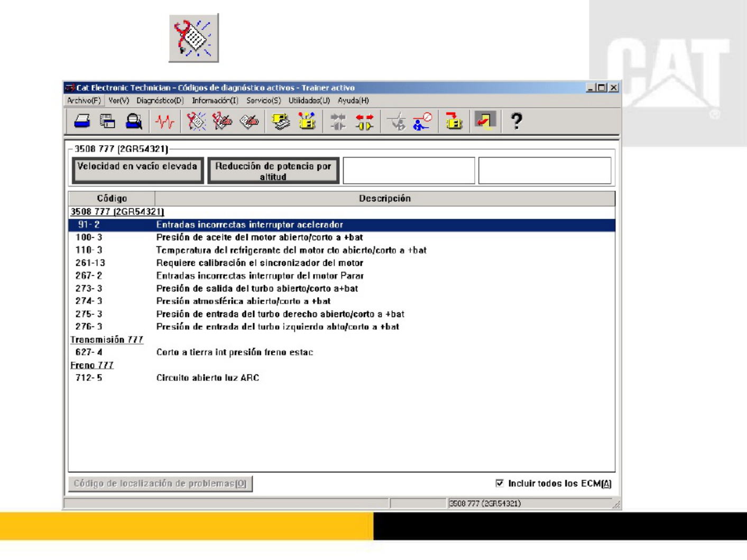Click the large stethoscope icon above the window
This screenshot has width=747, height=560.
point(193,38)
